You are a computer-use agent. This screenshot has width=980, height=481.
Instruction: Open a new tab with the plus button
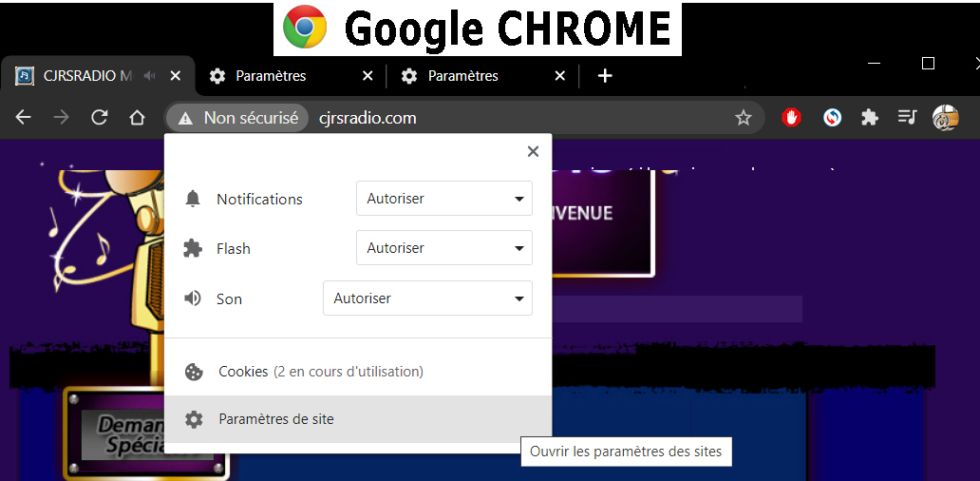coord(604,76)
